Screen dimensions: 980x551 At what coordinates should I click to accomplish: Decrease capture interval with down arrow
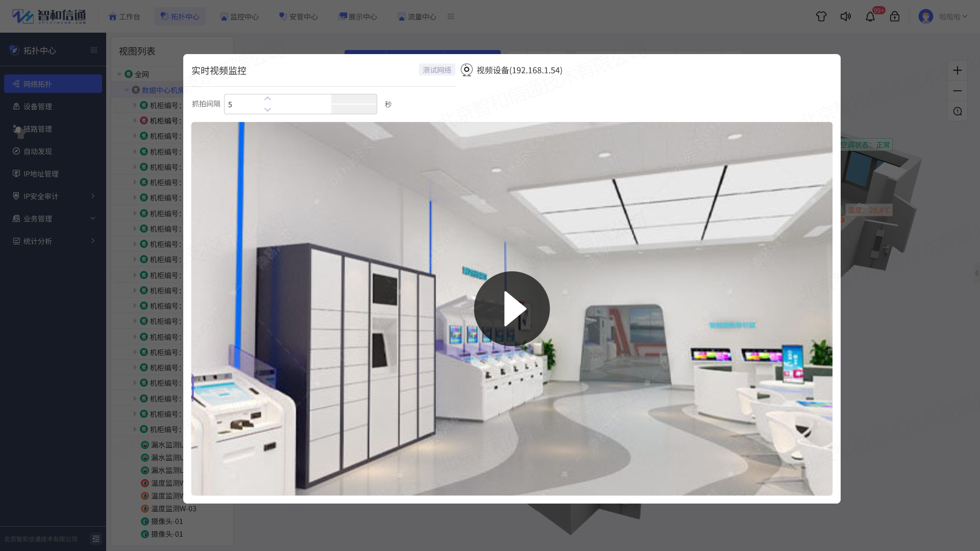267,110
